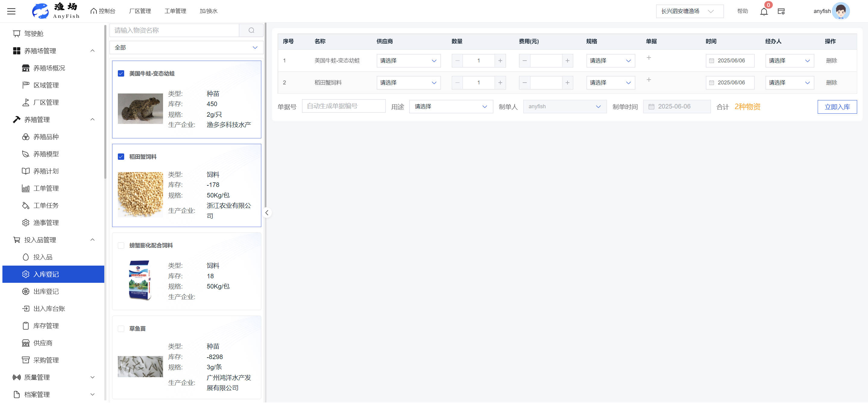
Task: Click plus icon in 单据 column row 1
Action: (x=649, y=58)
